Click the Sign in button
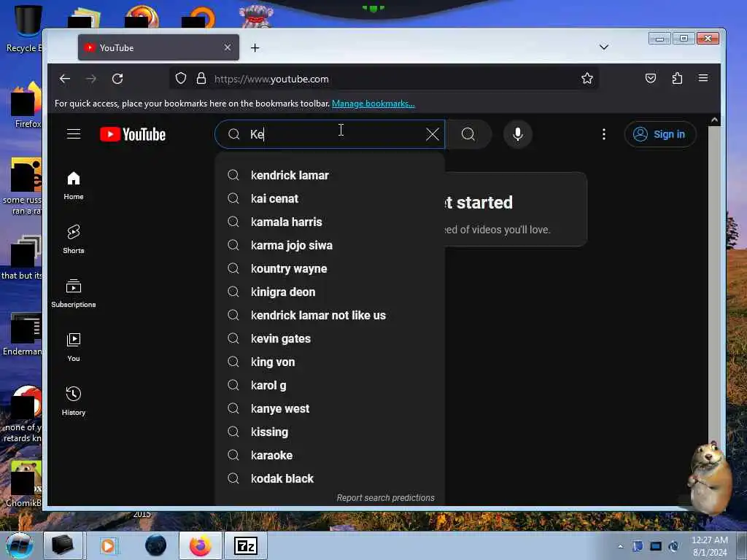The image size is (747, 560). pyautogui.click(x=660, y=134)
